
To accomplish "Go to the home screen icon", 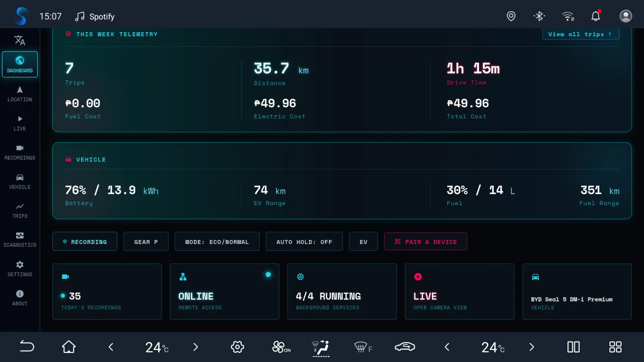I will [x=69, y=347].
